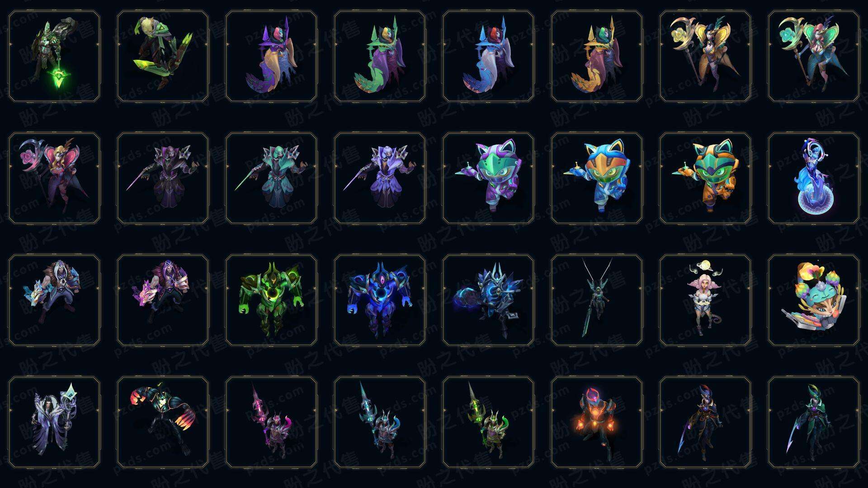Viewport: 868px width, 488px height.
Task: Select the skin holding a glowing green lantern
Action: click(54, 56)
